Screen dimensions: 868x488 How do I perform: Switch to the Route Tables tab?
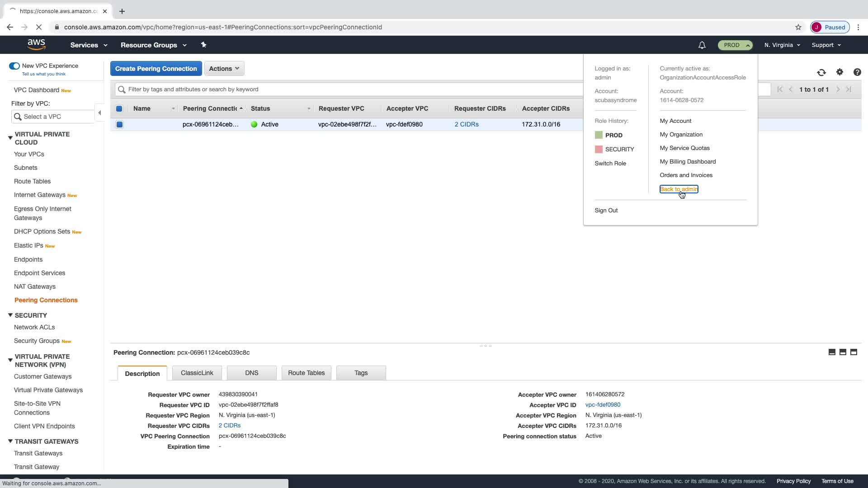tap(306, 373)
